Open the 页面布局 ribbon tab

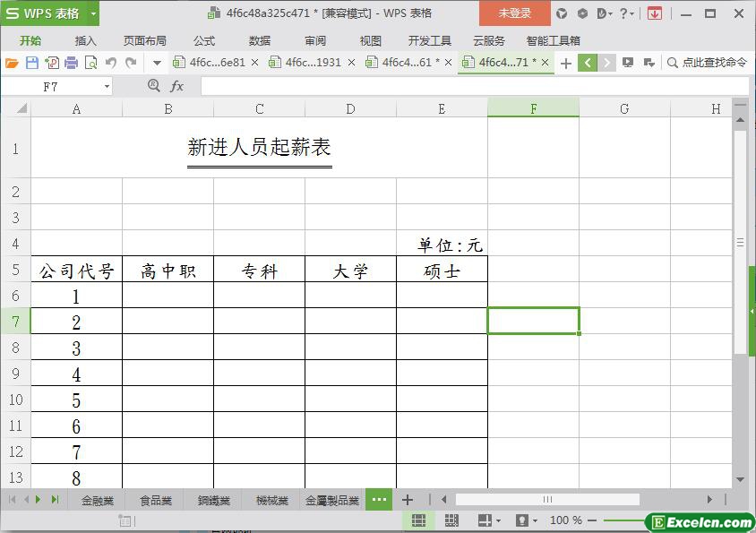pos(144,41)
